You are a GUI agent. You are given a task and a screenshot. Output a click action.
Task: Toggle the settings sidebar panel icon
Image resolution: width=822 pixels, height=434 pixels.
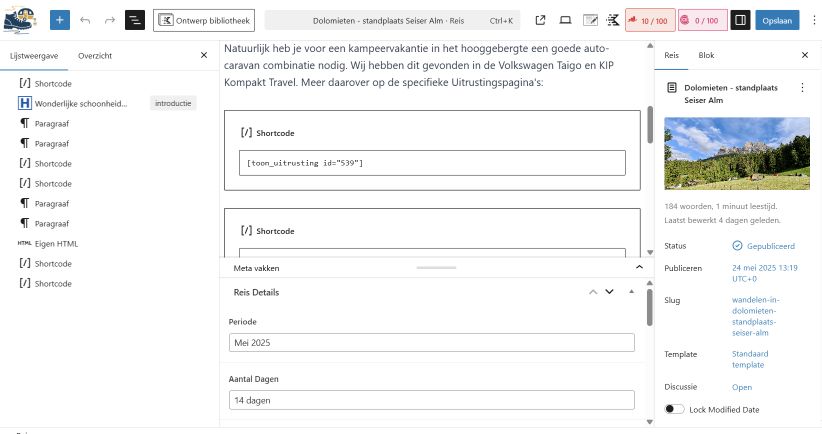click(740, 20)
